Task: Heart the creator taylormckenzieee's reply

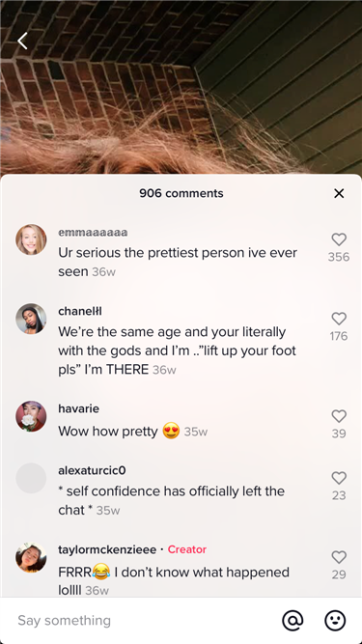Action: coord(339,557)
